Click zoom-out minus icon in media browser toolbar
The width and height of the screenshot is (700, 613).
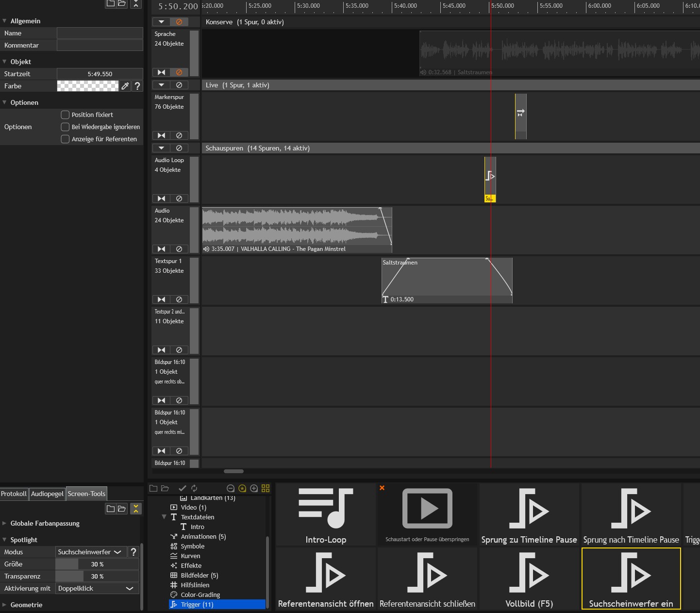(x=231, y=488)
